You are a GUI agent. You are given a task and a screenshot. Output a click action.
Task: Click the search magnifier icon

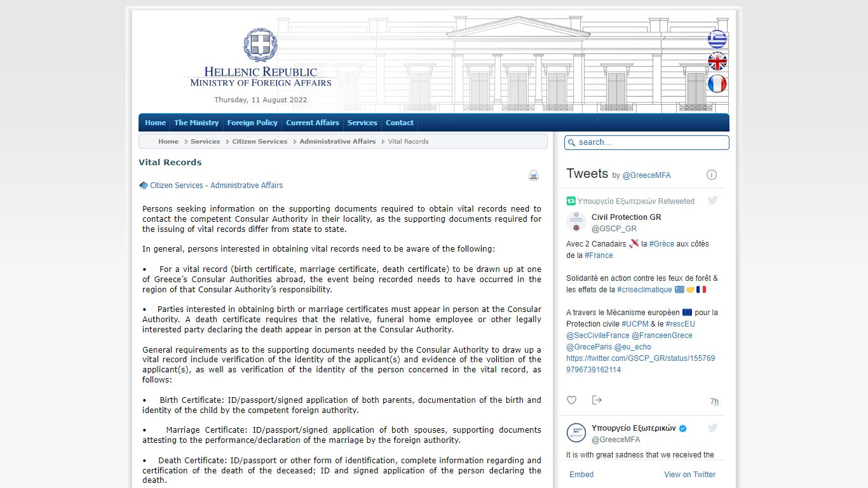tap(571, 143)
